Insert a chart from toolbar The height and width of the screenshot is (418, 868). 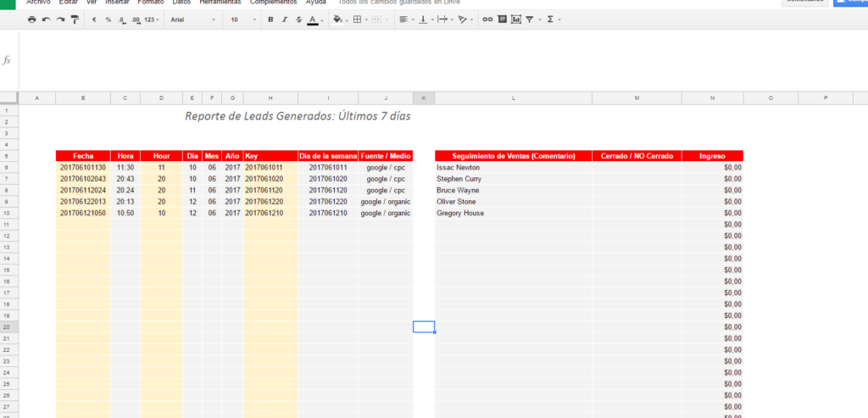(516, 20)
